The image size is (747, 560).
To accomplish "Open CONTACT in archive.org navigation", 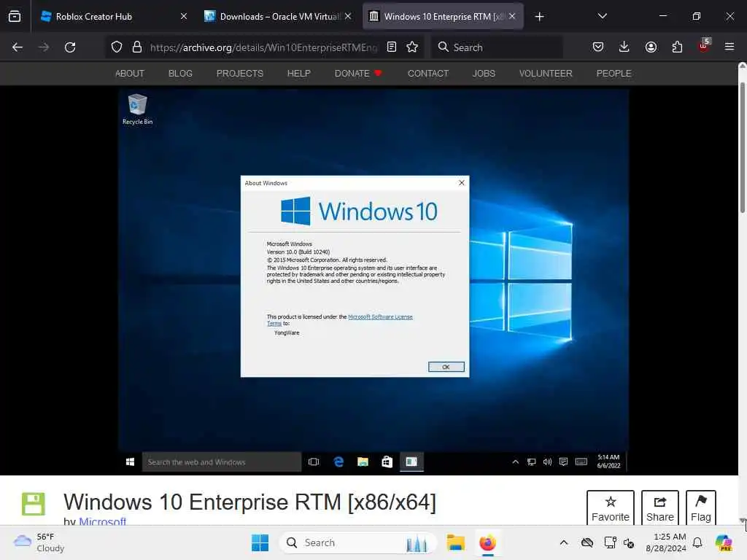I will 427,74.
